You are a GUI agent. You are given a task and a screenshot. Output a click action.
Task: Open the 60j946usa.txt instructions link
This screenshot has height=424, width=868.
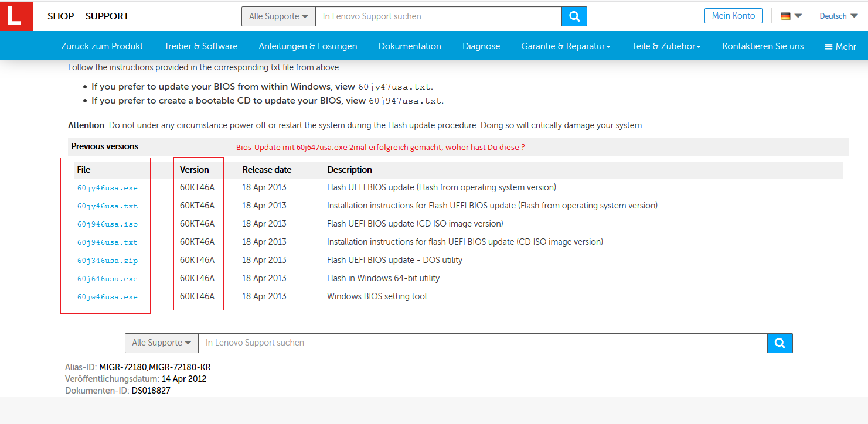(107, 242)
